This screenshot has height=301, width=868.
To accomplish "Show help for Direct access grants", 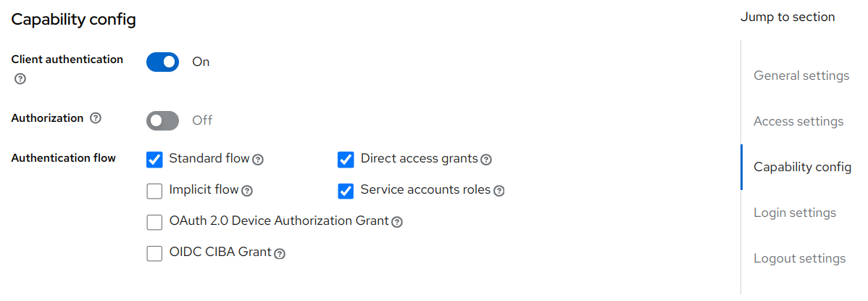I will coord(486,160).
